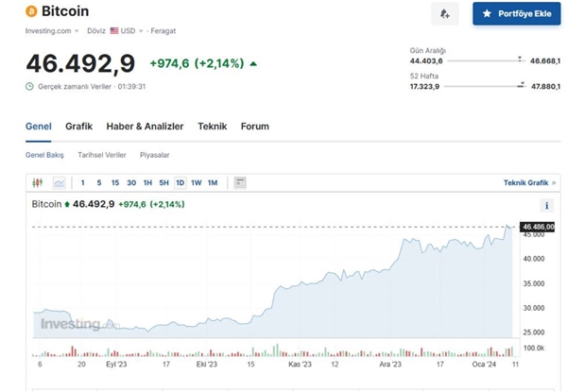Click the star in Portföye Ekle button
Screen dimensions: 567x392
tap(487, 14)
